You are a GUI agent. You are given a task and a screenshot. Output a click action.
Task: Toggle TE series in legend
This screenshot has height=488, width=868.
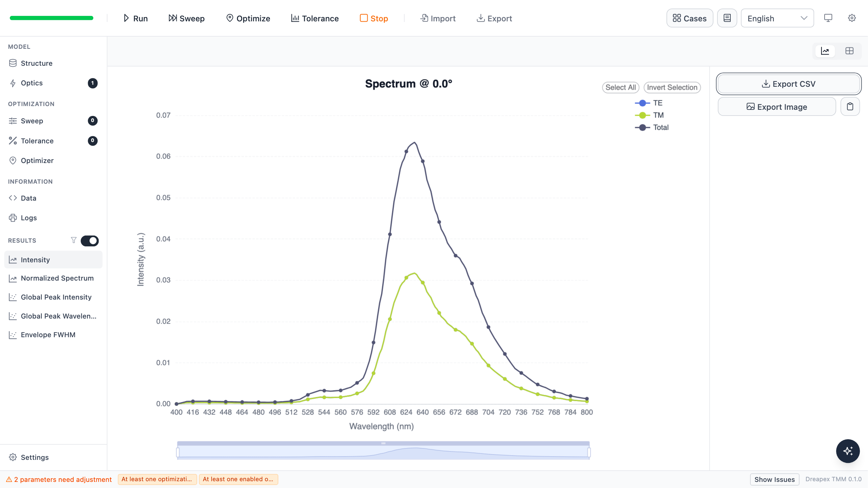pyautogui.click(x=648, y=103)
